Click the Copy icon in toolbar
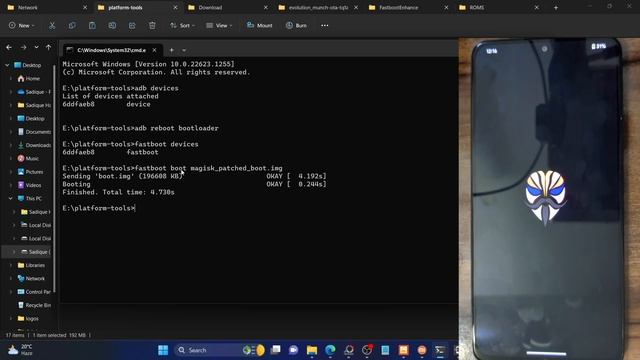The image size is (640, 360). pos(72,25)
